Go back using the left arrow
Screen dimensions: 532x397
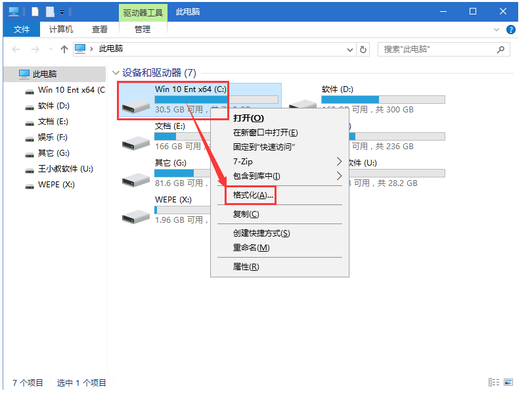[x=16, y=49]
